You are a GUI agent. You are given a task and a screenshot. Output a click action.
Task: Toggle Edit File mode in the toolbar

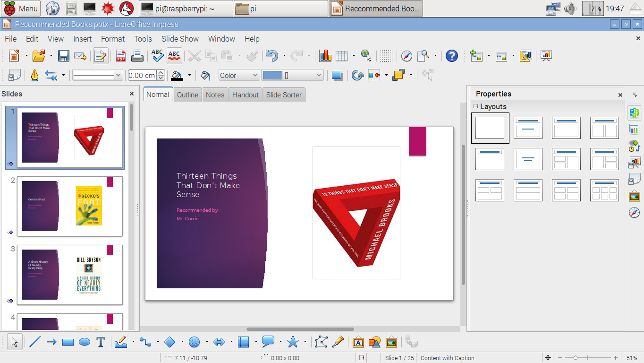point(101,56)
